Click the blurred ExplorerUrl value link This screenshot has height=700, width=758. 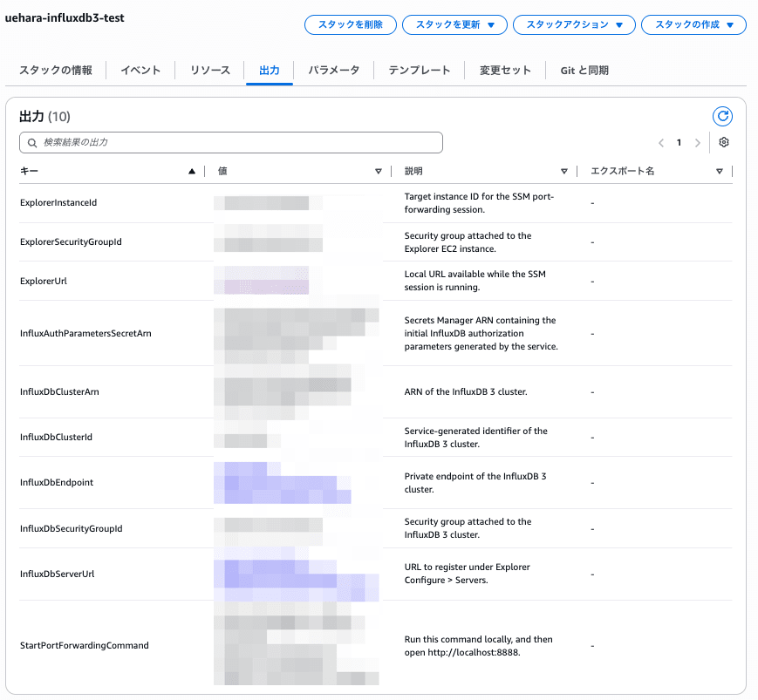point(261,280)
